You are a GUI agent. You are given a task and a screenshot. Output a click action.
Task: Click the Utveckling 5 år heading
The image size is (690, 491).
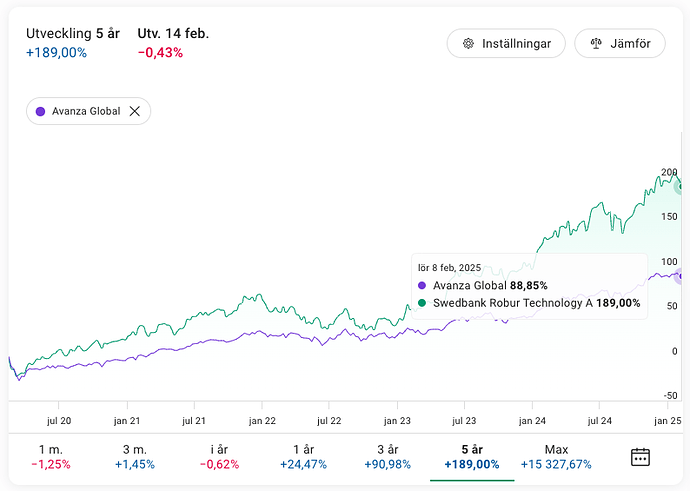click(73, 33)
